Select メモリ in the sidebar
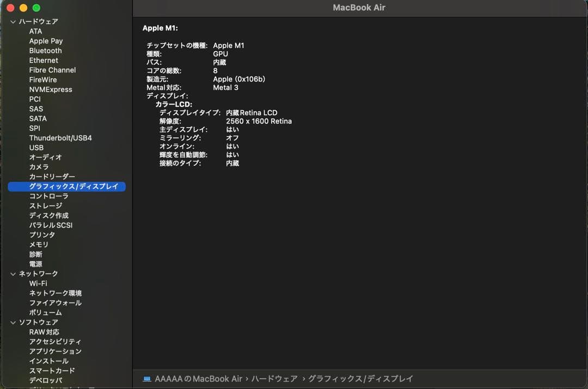Screen dimensions: 588x389 point(38,244)
